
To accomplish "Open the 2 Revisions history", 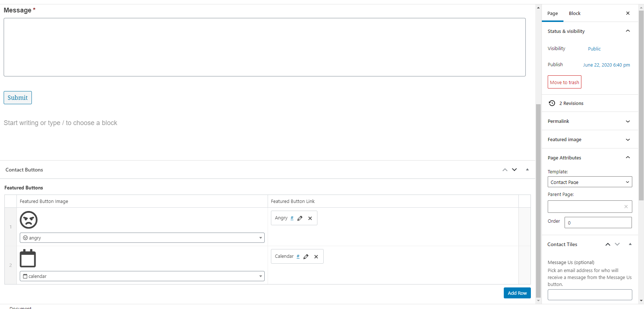I will pyautogui.click(x=571, y=103).
